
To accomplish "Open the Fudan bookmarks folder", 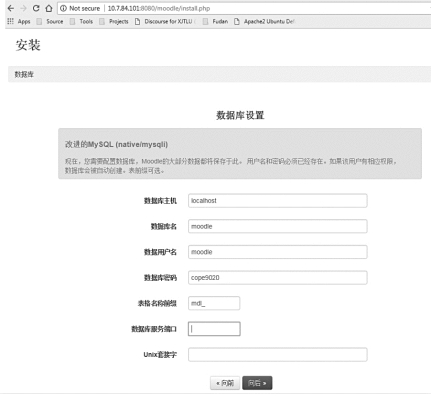I will point(215,21).
